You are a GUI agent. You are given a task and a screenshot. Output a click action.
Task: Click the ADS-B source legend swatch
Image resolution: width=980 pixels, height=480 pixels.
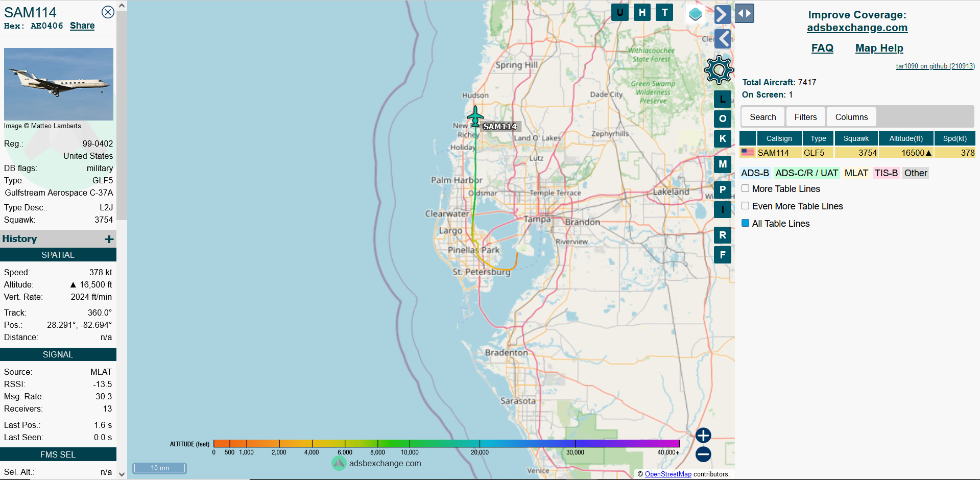755,173
